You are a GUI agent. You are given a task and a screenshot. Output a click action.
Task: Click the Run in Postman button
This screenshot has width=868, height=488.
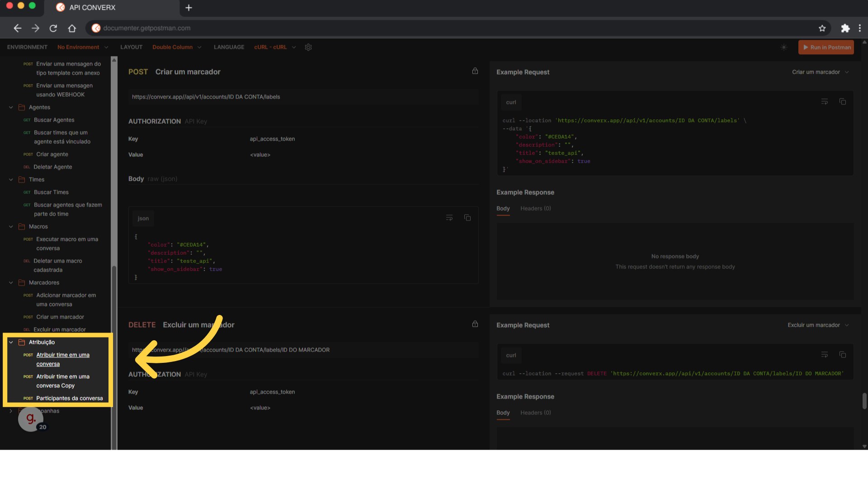click(826, 47)
